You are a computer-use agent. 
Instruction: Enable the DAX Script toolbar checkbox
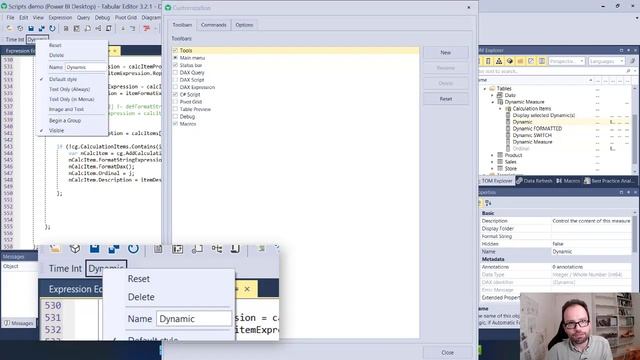(x=175, y=80)
